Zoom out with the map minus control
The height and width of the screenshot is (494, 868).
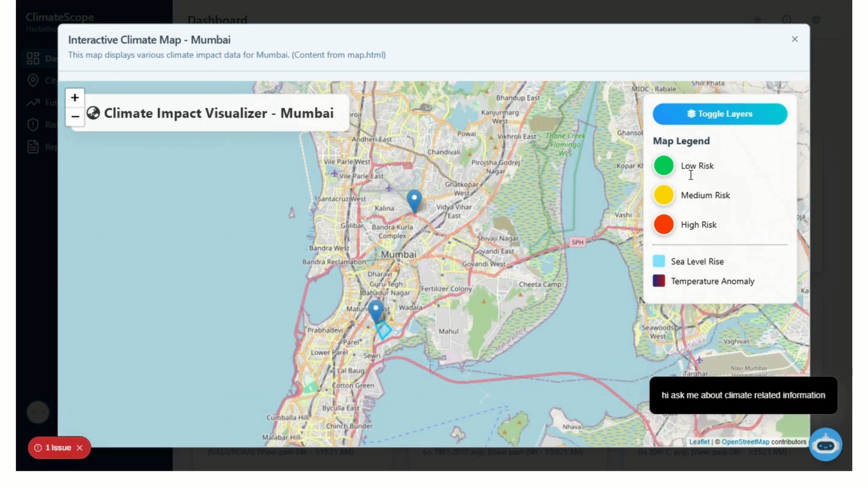(75, 116)
